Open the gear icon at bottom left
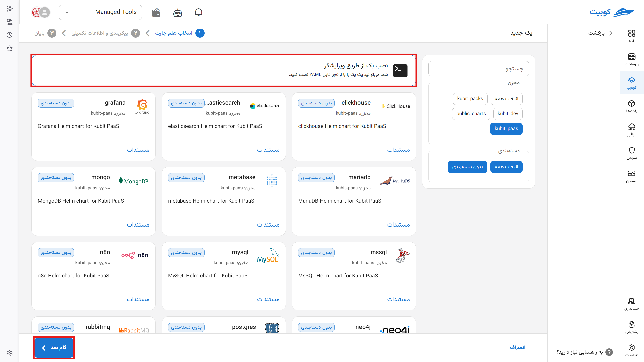The width and height of the screenshot is (644, 362). [10, 353]
